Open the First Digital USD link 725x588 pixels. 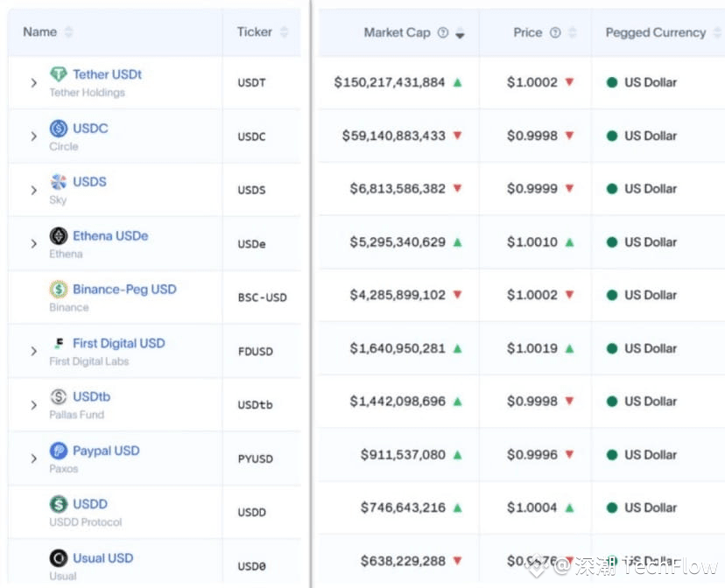pos(119,343)
